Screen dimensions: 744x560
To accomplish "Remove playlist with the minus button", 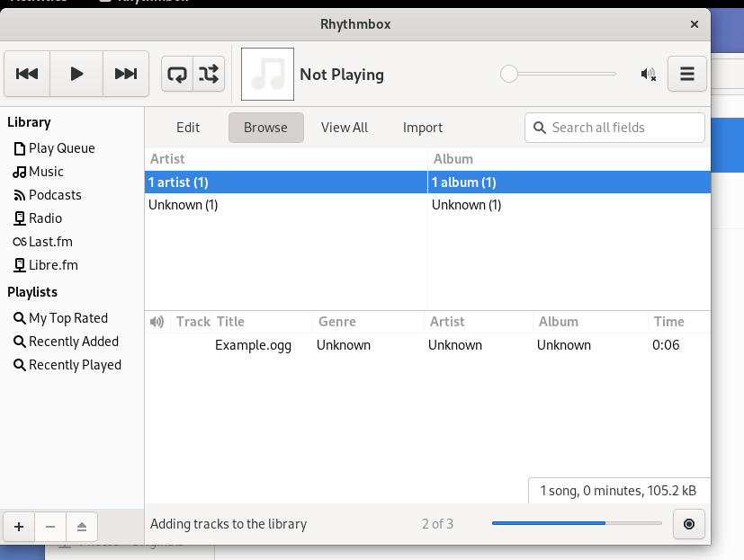I will click(x=50, y=527).
